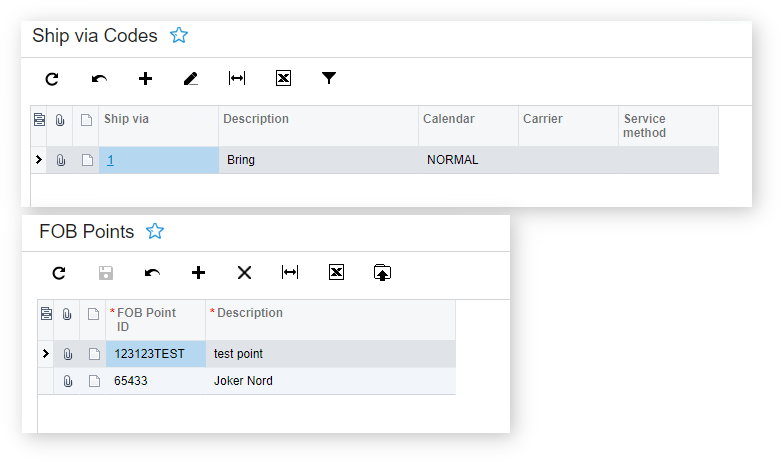Image resolution: width=781 pixels, height=462 pixels.
Task: Favorite the Ship via Codes screen star
Action: (179, 36)
